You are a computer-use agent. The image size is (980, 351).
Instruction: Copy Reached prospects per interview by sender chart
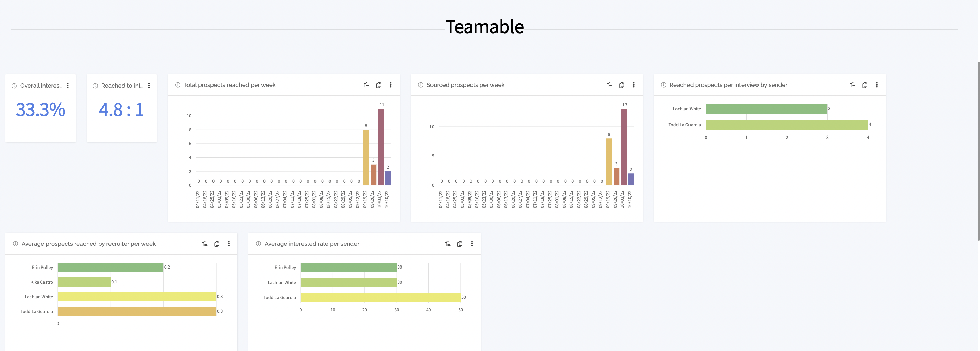865,85
